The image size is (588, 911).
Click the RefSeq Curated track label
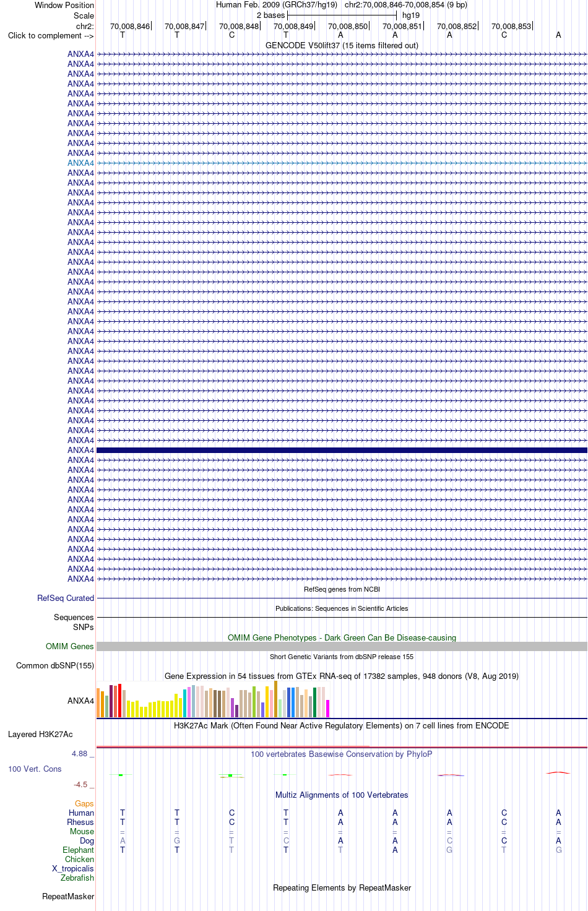tap(66, 598)
